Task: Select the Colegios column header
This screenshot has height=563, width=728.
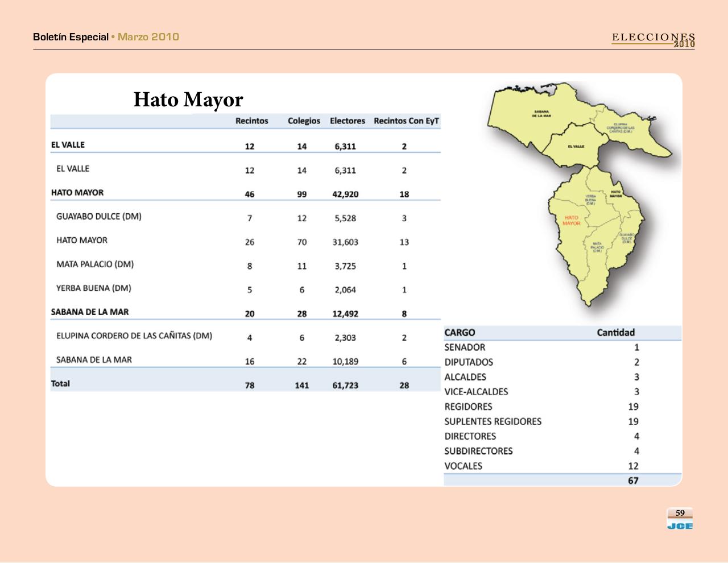Action: [x=304, y=121]
